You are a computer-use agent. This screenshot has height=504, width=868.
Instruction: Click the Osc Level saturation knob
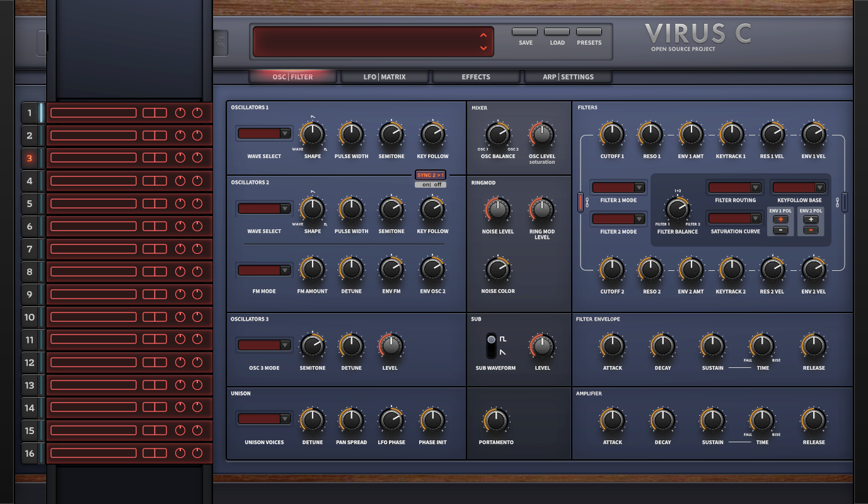541,134
